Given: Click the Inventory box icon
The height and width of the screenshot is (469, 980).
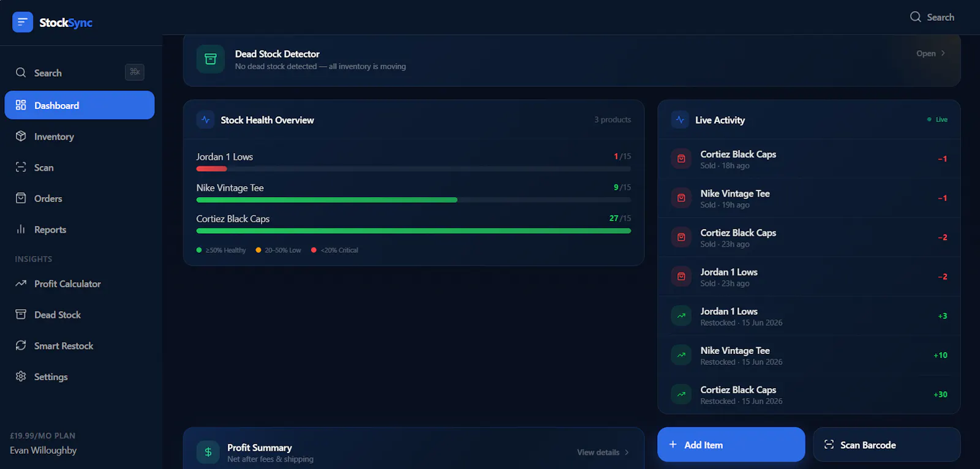Looking at the screenshot, I should click(21, 136).
